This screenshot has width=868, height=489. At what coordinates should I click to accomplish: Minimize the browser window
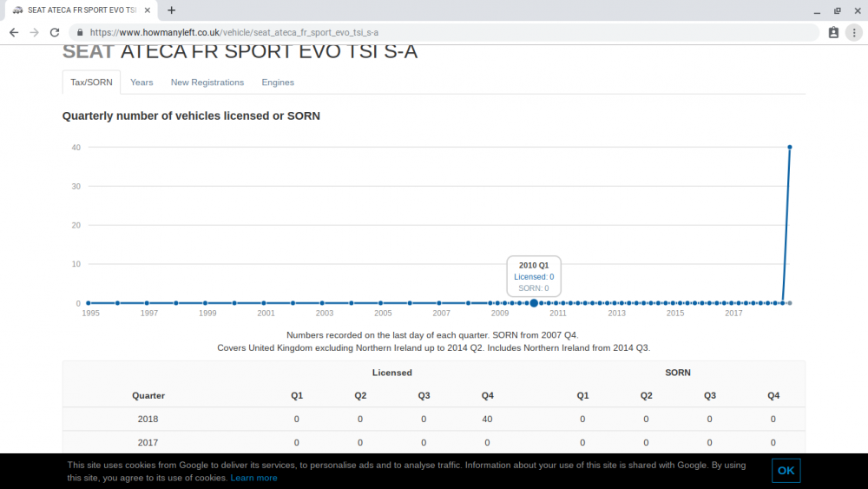[817, 10]
